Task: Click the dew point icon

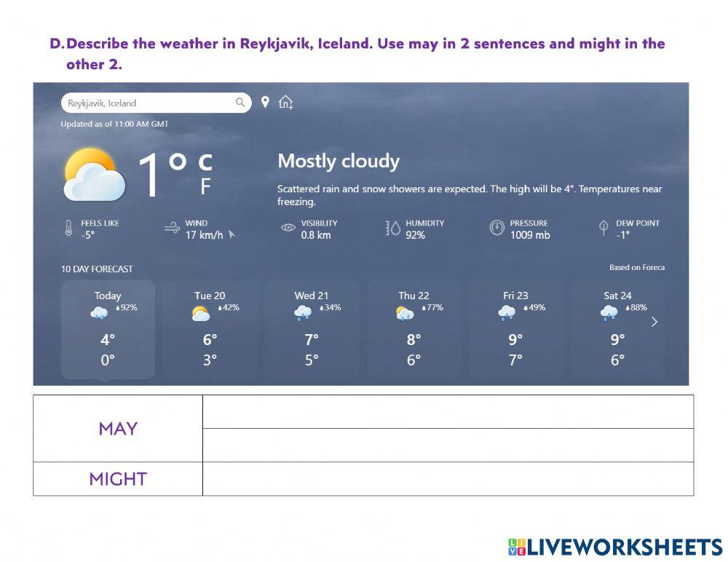Action: pyautogui.click(x=604, y=229)
